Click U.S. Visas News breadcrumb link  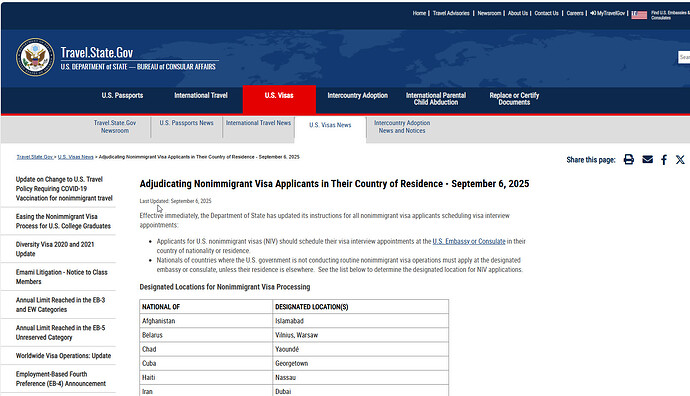76,157
